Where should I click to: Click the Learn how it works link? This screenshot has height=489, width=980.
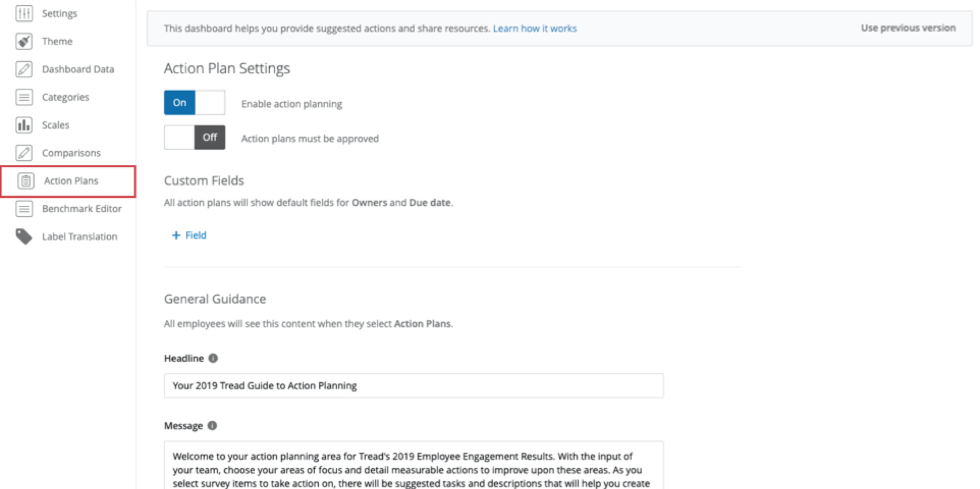[x=534, y=28]
